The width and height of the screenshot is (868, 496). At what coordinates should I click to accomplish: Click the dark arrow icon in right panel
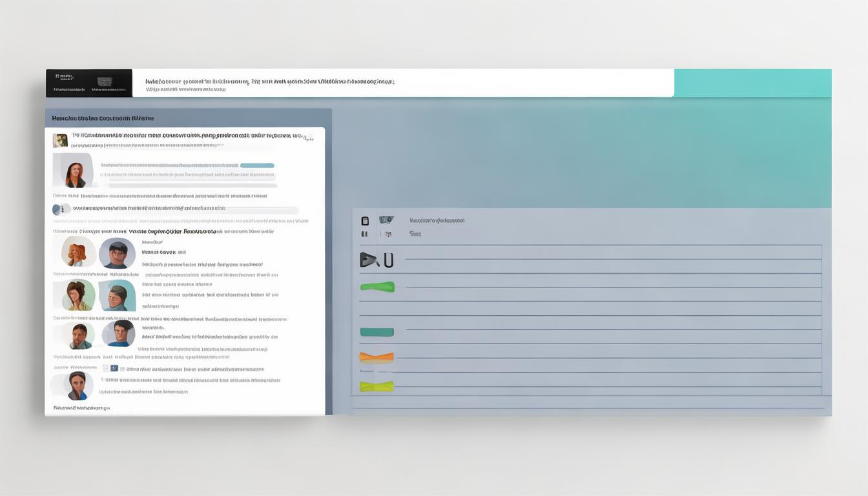point(369,260)
